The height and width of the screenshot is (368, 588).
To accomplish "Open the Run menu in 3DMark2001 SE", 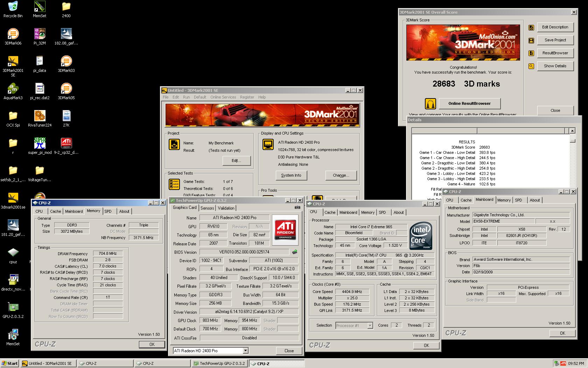I will 186,97.
